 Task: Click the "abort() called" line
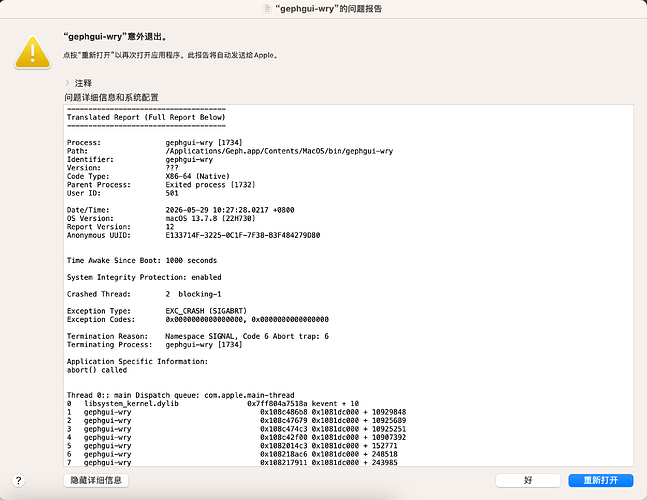[x=97, y=370]
